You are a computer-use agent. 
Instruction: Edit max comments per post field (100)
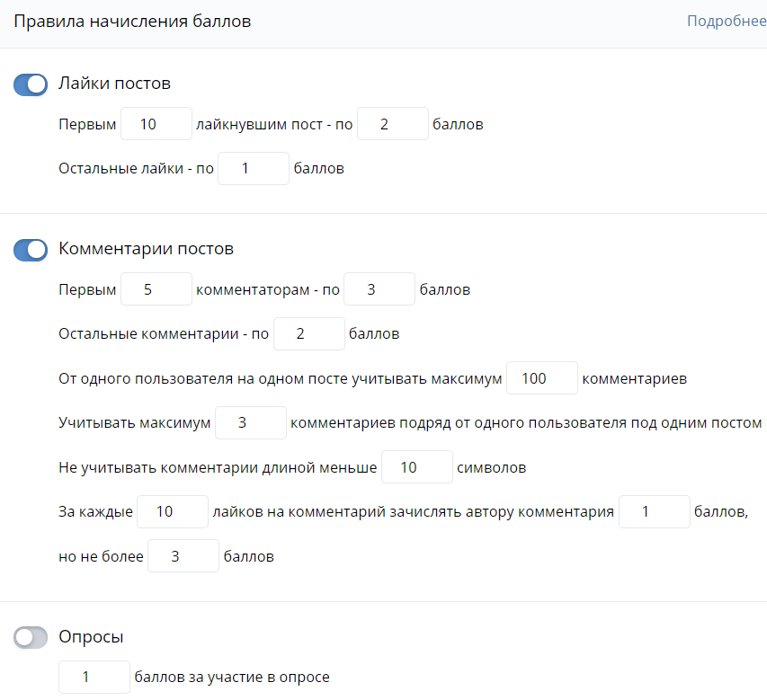(x=542, y=379)
